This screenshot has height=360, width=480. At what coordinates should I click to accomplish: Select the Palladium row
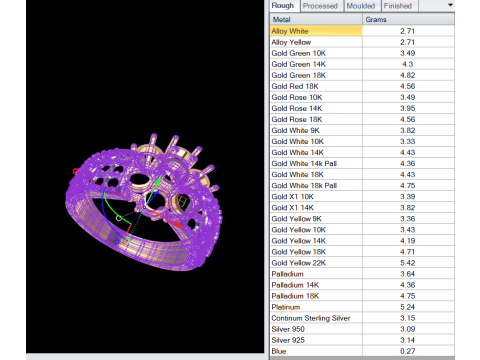tap(362, 274)
